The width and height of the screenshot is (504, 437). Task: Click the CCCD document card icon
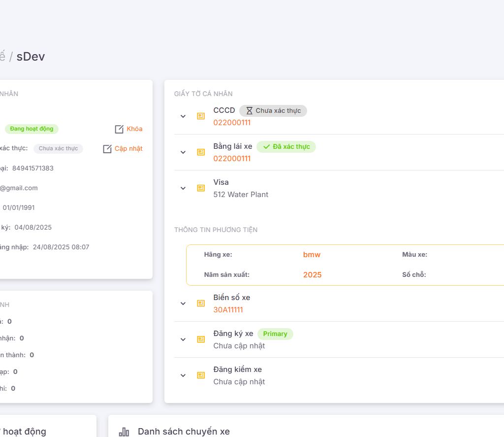coord(201,116)
